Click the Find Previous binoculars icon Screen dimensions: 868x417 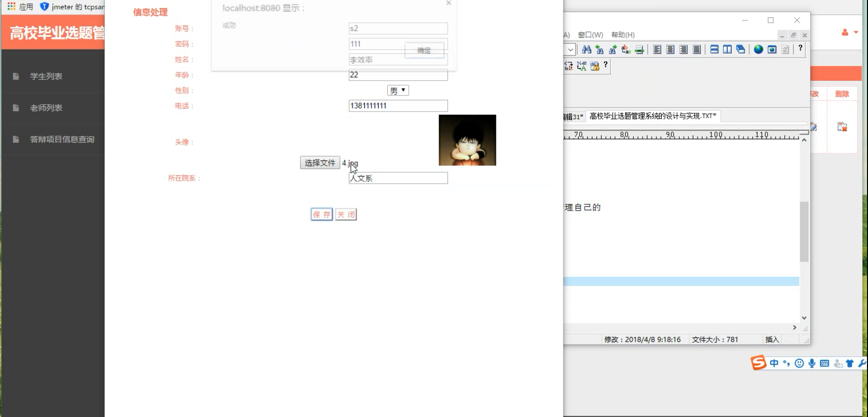(x=600, y=49)
